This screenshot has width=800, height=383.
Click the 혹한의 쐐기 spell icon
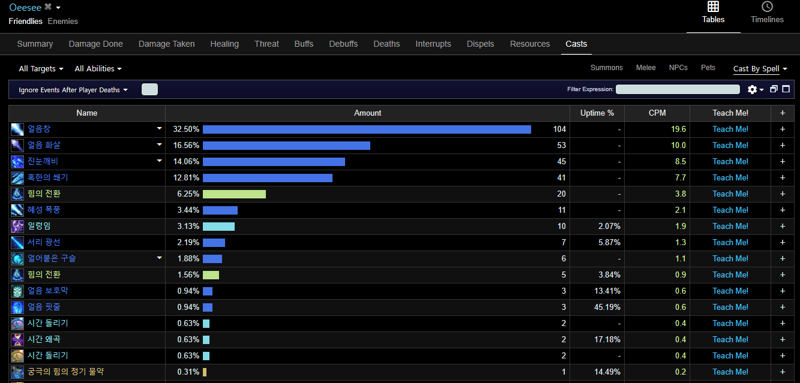click(17, 178)
